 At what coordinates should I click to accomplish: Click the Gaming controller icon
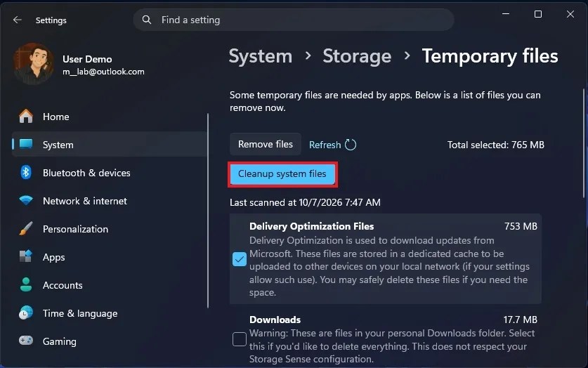pyautogui.click(x=26, y=341)
